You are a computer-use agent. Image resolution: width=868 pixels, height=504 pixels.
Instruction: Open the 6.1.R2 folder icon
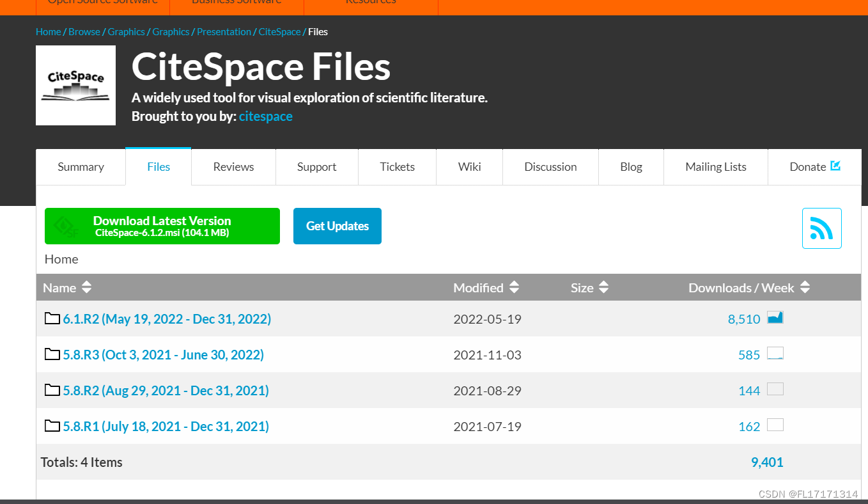tap(52, 319)
